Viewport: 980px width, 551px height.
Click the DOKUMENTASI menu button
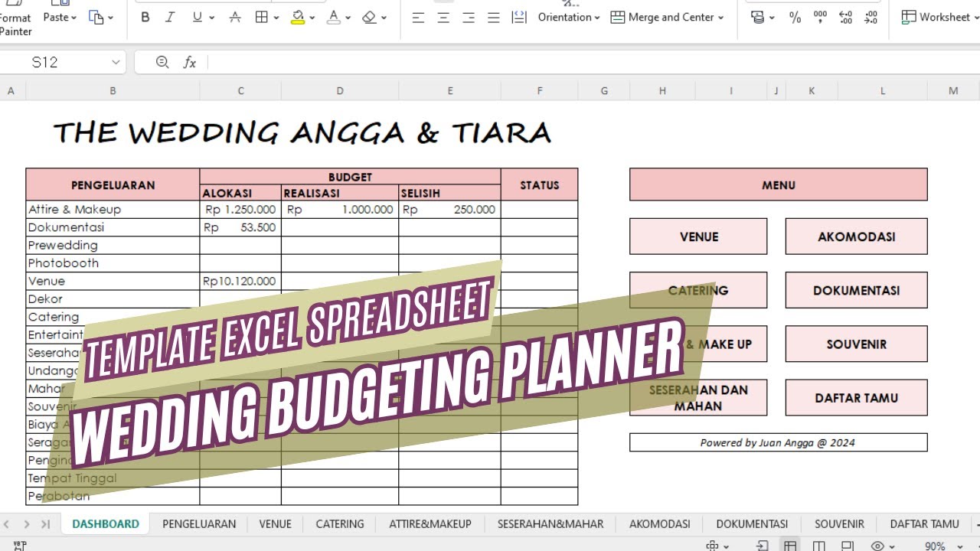click(x=856, y=290)
